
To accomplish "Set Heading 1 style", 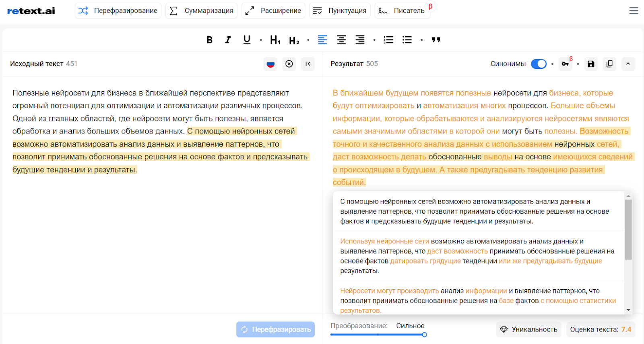I will 275,40.
